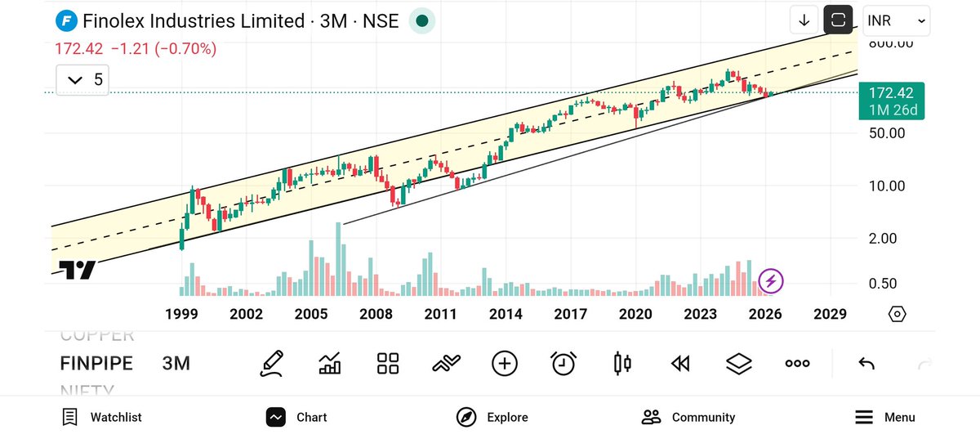Tap the 2020 time axis label
This screenshot has width=980, height=439.
[635, 314]
